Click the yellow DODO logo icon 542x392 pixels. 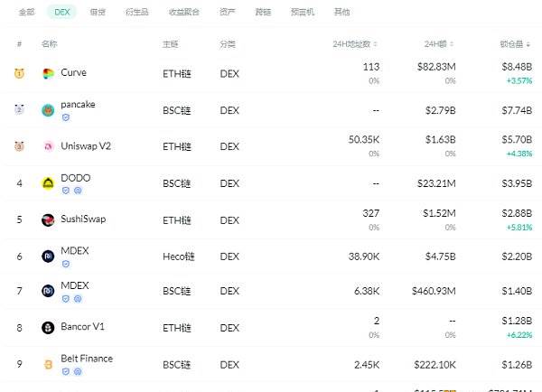pyautogui.click(x=48, y=183)
